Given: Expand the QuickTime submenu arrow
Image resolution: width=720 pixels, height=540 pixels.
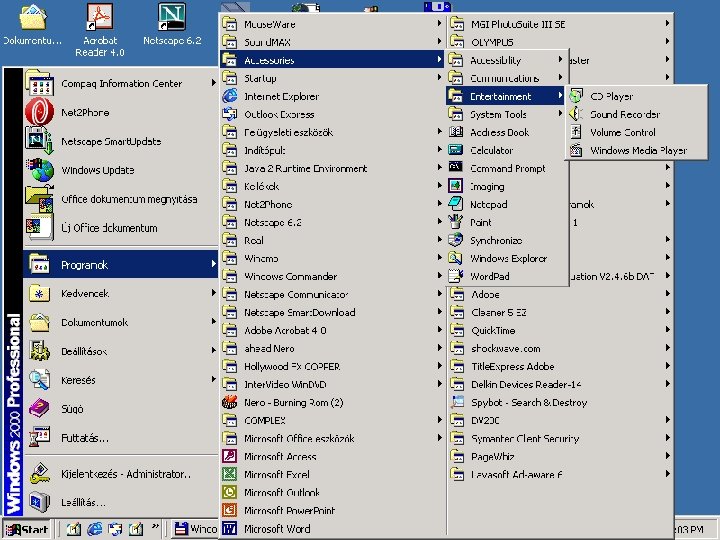Looking at the screenshot, I should (x=667, y=330).
